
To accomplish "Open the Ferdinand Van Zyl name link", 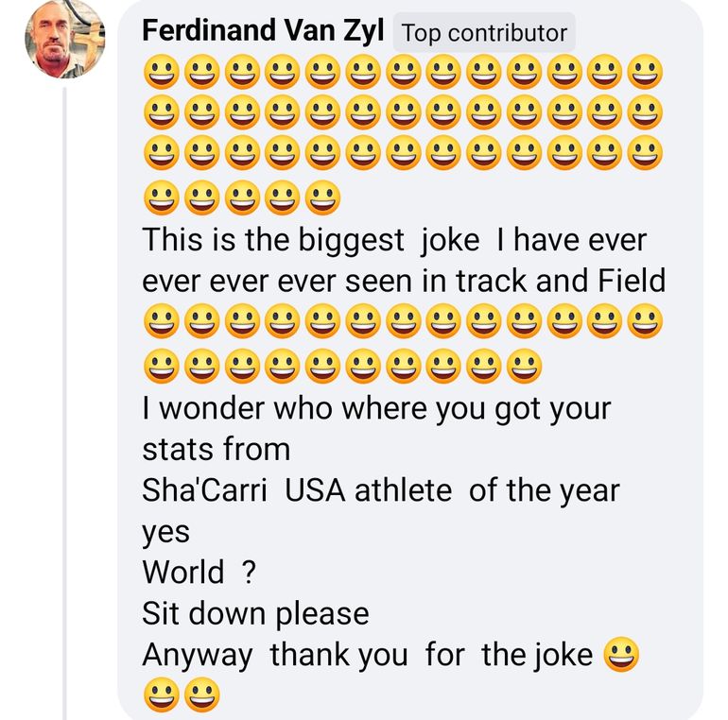I will pos(263,31).
